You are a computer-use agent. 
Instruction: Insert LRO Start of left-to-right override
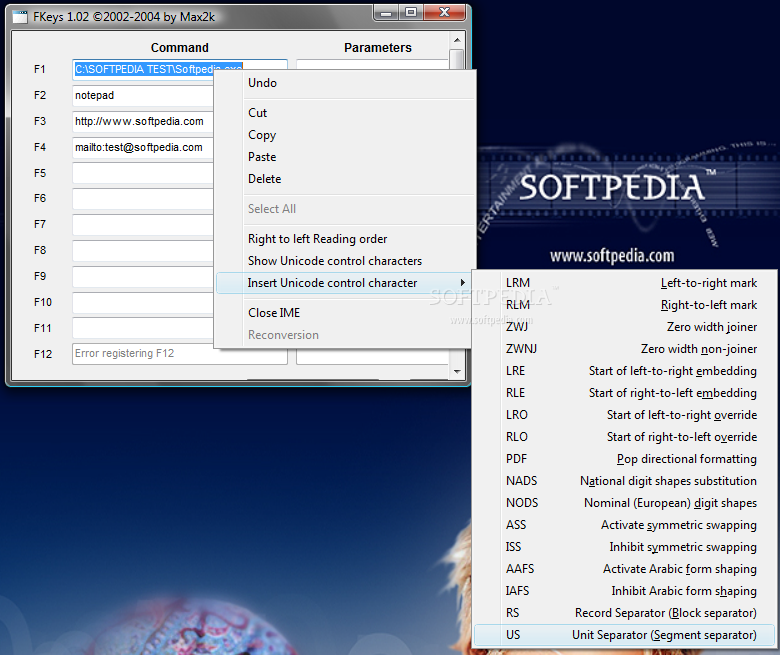(625, 415)
